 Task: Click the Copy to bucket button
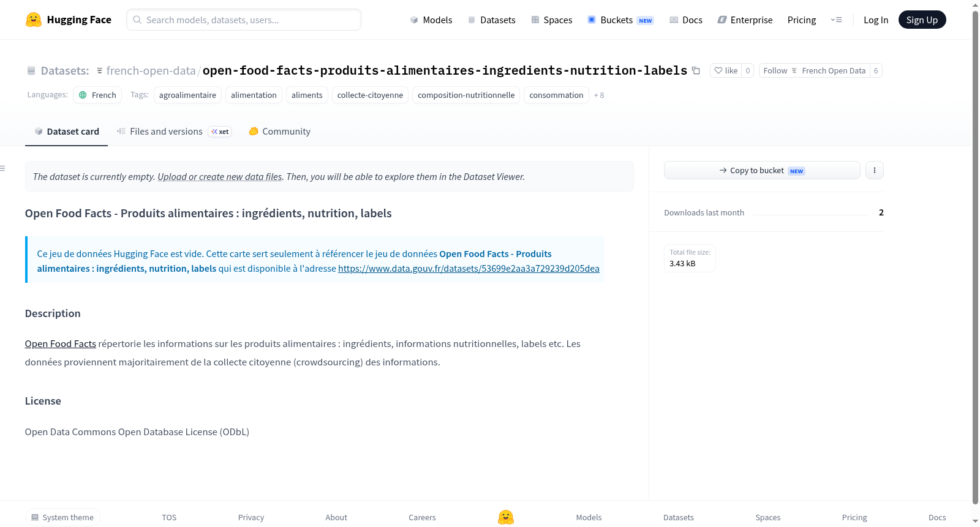pos(762,170)
